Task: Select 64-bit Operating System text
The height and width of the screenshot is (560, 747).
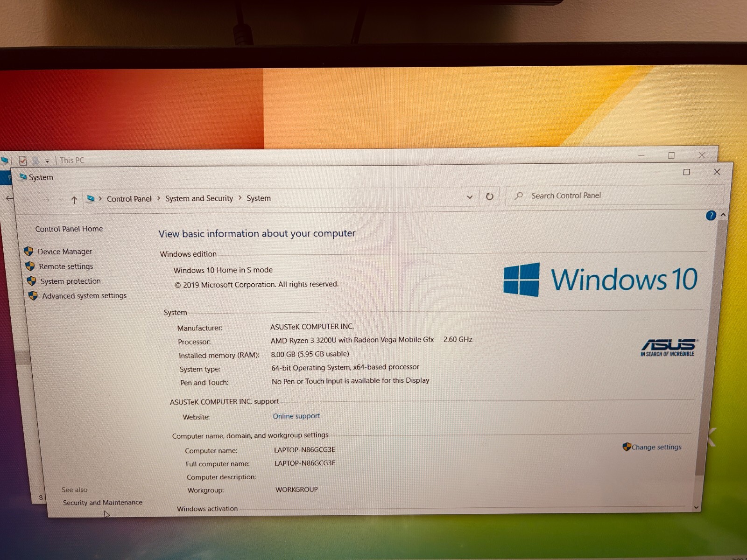Action: (x=345, y=368)
